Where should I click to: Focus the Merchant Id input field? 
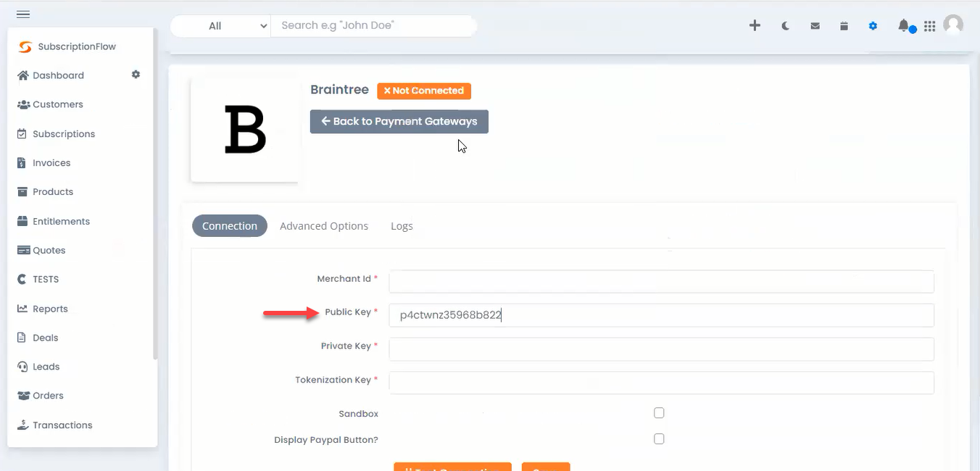pyautogui.click(x=661, y=282)
